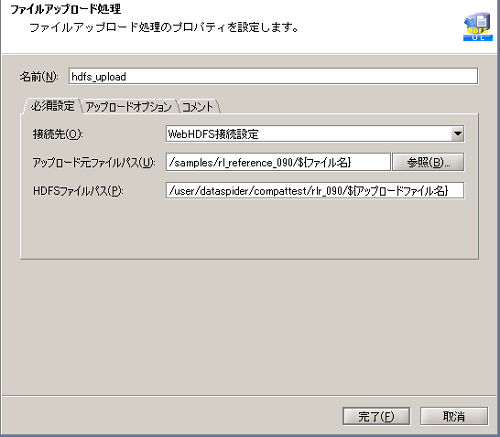Image resolution: width=500 pixels, height=437 pixels.
Task: Confirm with the 完了(F) button
Action: pos(376,416)
